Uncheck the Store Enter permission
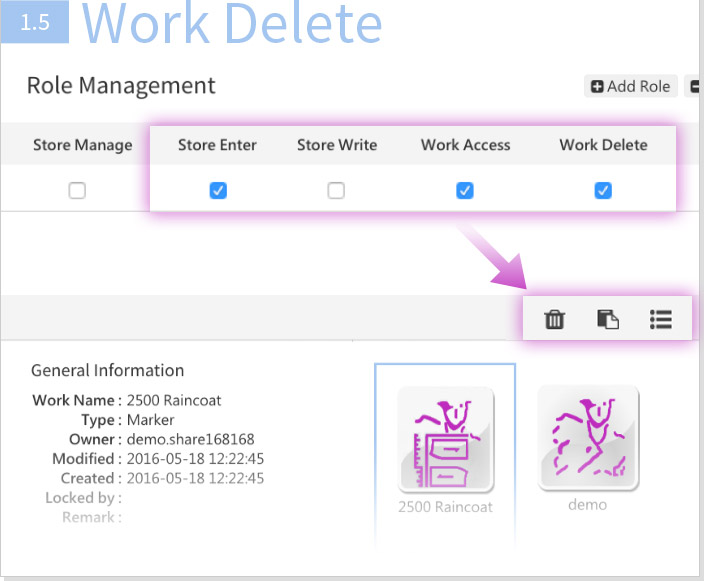 point(218,191)
